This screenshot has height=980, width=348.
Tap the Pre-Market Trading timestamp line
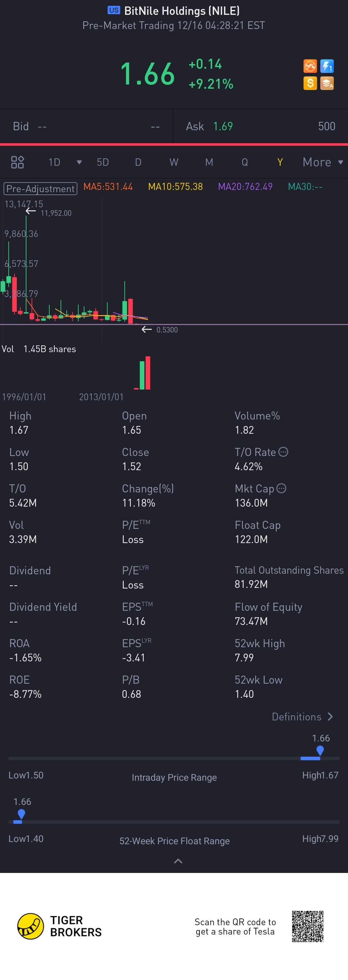pyautogui.click(x=173, y=25)
